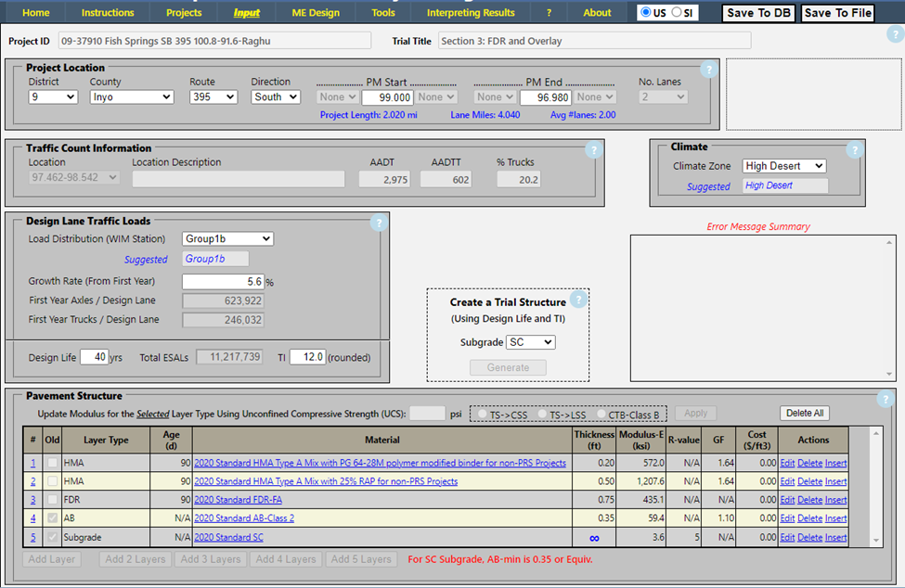Open the County dropdown showing Inyo

[132, 96]
